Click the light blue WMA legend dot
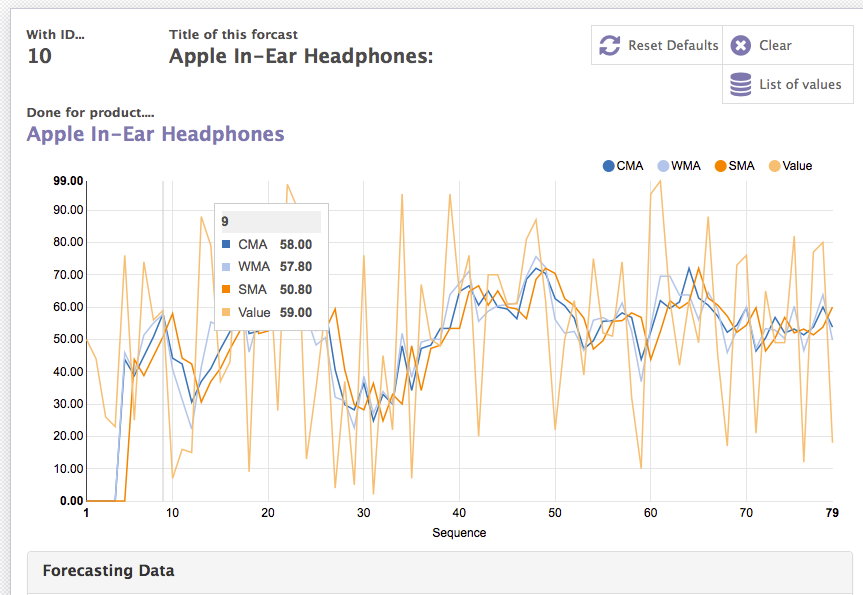 coord(663,166)
